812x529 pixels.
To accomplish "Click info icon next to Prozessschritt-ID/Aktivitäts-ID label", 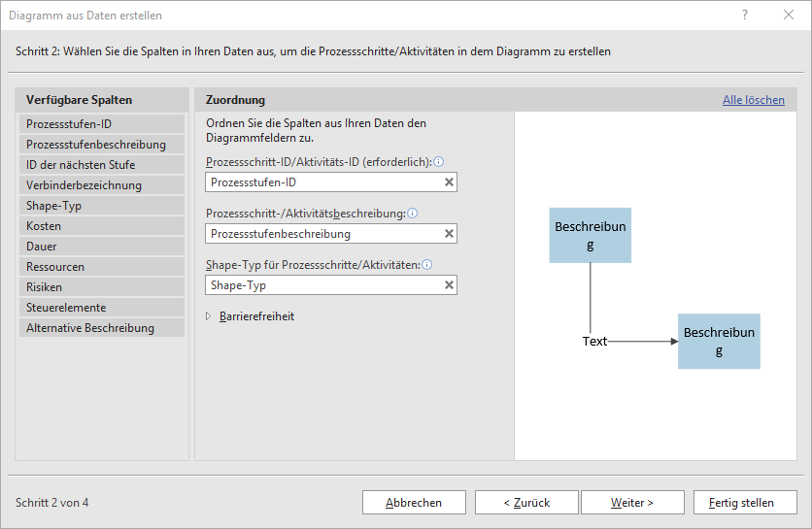I will coord(439,161).
